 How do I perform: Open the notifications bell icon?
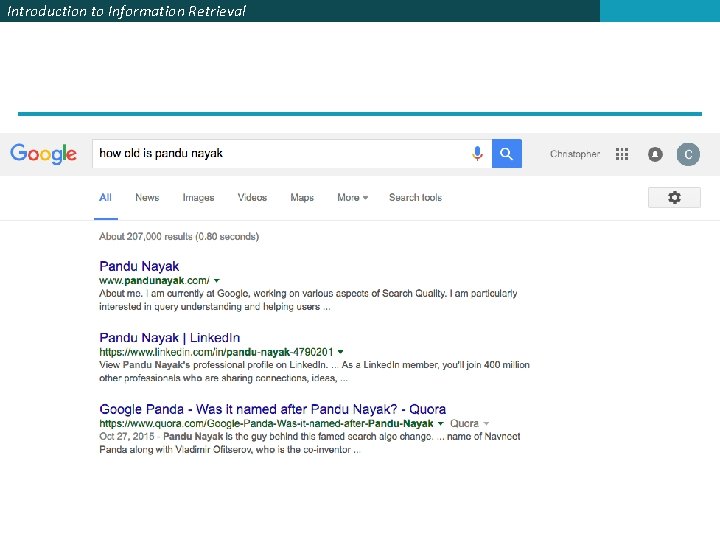pos(655,154)
